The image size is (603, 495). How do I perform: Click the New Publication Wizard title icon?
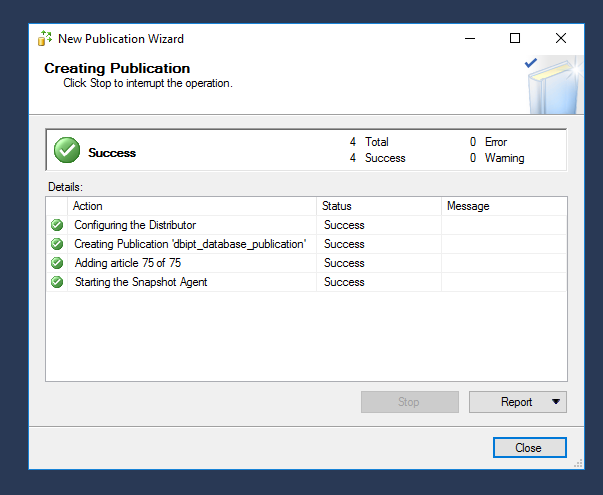(x=45, y=38)
